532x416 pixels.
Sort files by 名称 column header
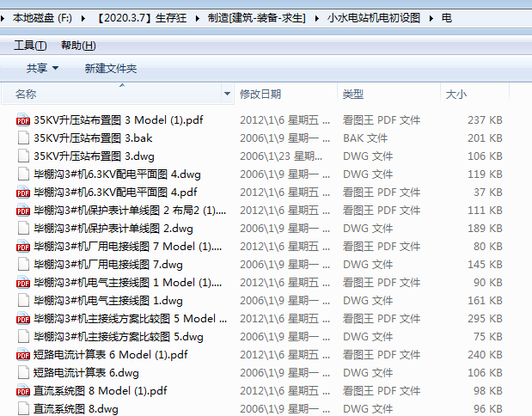coord(111,94)
